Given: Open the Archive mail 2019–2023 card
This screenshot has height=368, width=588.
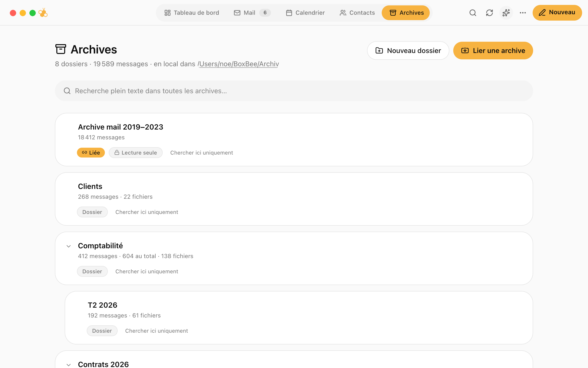Looking at the screenshot, I should [x=294, y=140].
